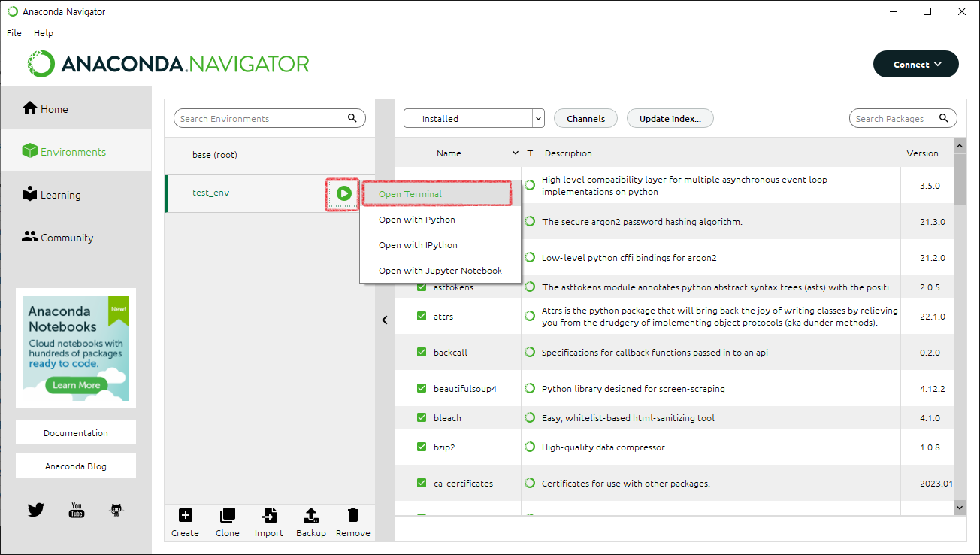Click the magnifier in Search Packages
The image size is (980, 555).
tap(944, 118)
